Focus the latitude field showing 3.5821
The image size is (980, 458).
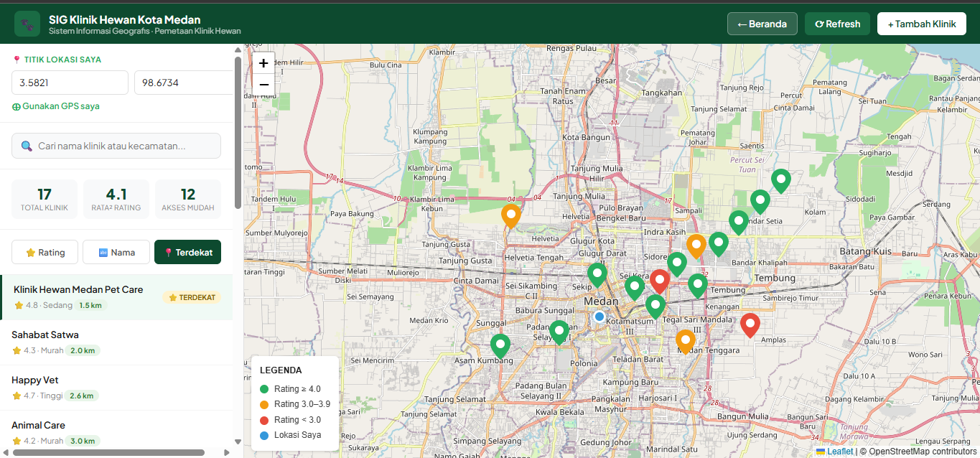coord(70,83)
